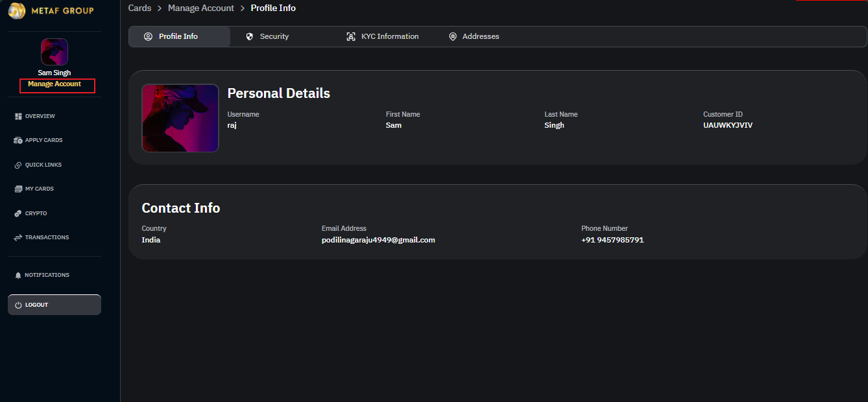Screen dimensions: 868x402
Task: Click the large profile picture in Personal Details
Action: (x=180, y=118)
